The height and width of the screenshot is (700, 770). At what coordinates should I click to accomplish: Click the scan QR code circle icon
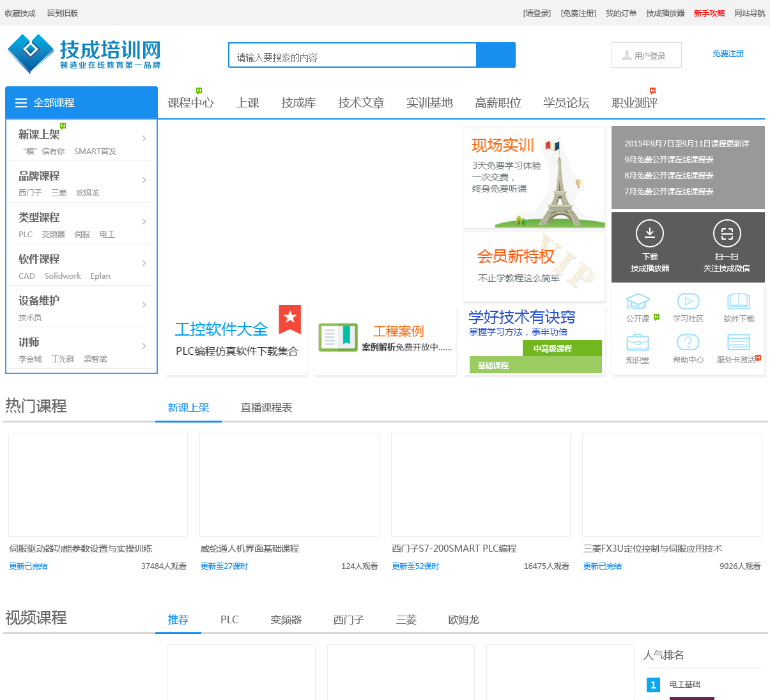point(727,233)
